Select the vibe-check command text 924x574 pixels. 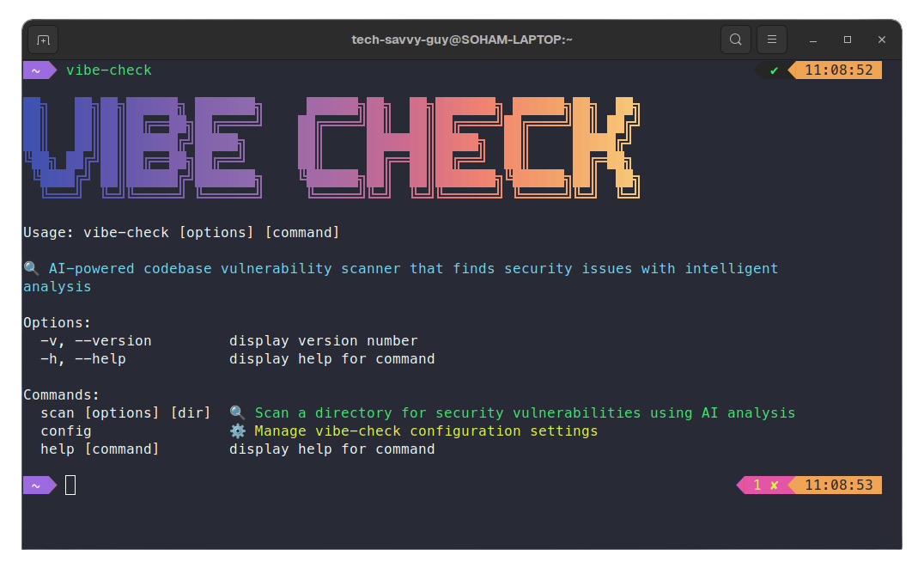(108, 70)
